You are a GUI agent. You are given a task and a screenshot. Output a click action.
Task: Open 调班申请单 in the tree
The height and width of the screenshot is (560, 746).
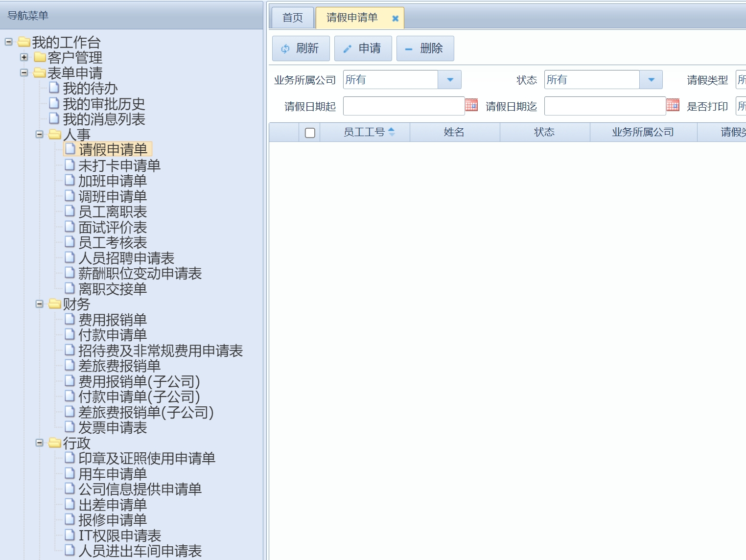coord(113,196)
